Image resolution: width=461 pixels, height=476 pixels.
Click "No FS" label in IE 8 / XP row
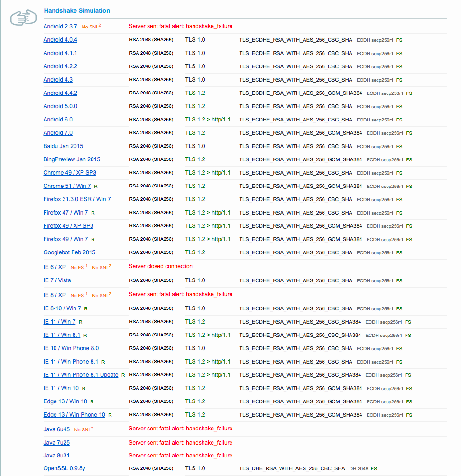[x=79, y=295]
